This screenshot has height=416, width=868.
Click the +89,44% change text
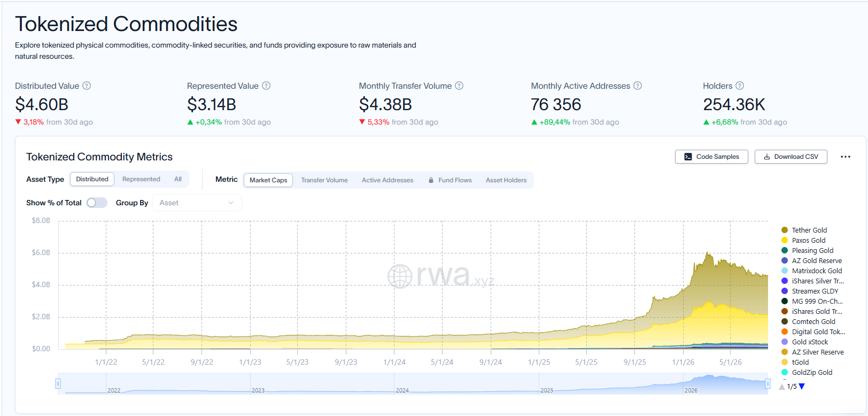pos(555,122)
